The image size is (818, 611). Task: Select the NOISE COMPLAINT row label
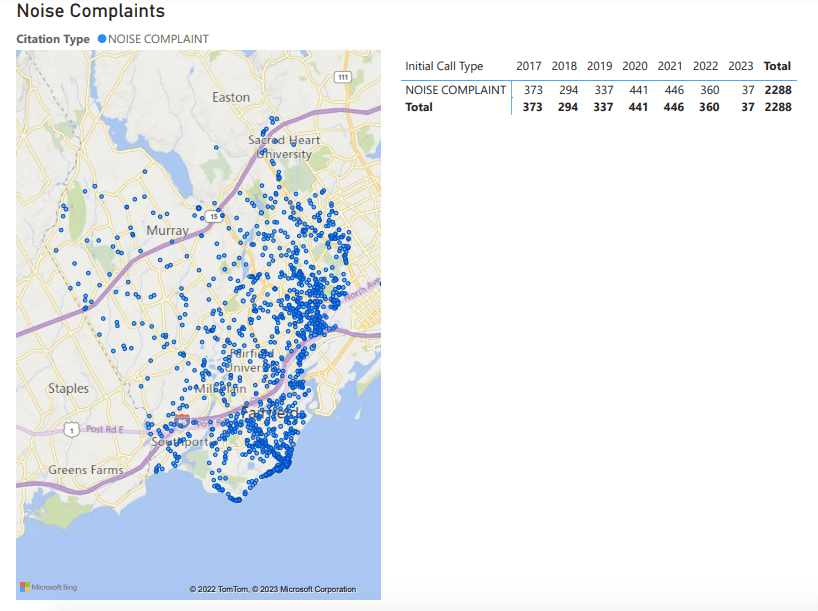tap(455, 90)
